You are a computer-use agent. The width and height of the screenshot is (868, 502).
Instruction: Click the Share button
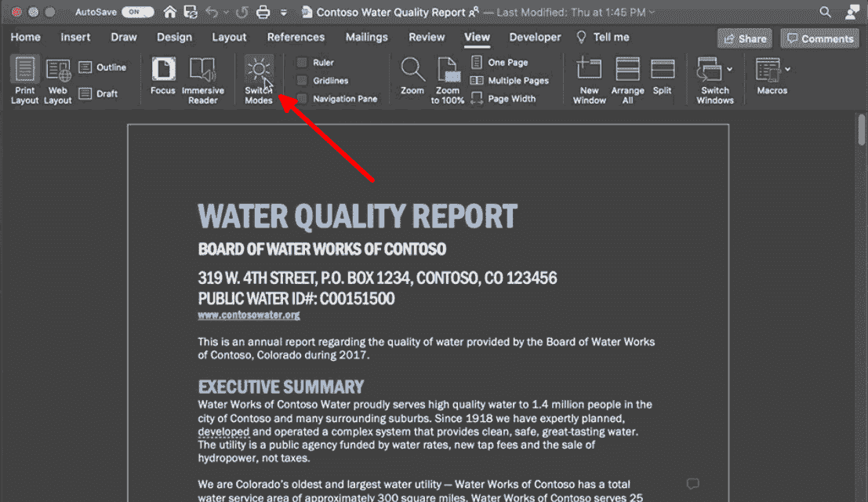743,38
